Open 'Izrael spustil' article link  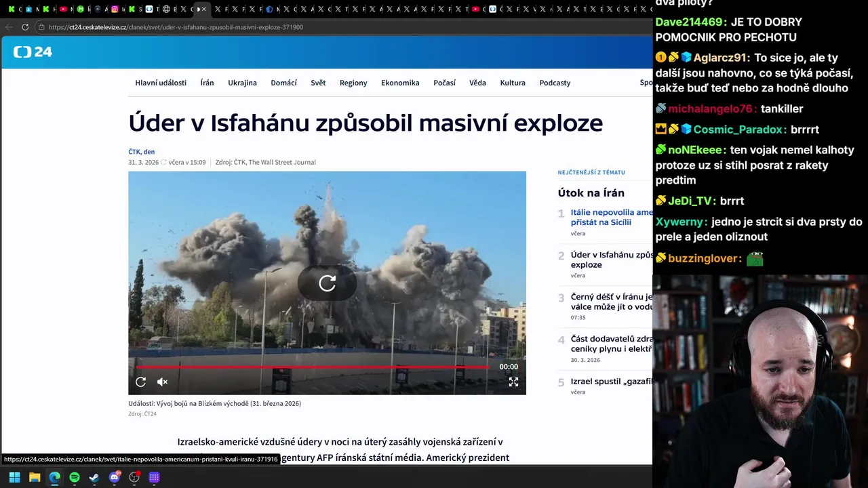pos(610,382)
